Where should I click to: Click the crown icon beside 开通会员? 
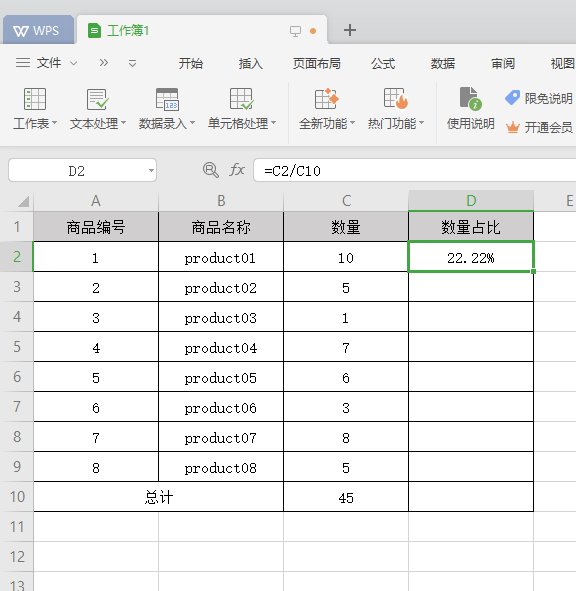513,127
